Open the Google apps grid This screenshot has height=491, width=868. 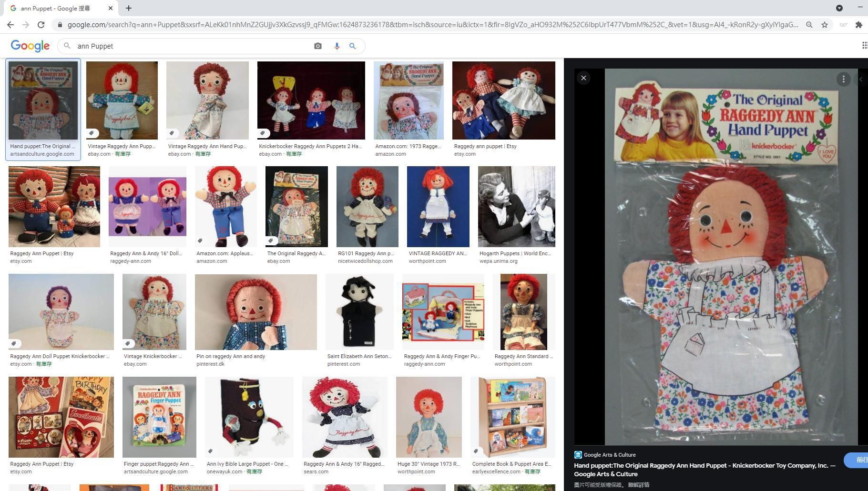click(x=865, y=45)
